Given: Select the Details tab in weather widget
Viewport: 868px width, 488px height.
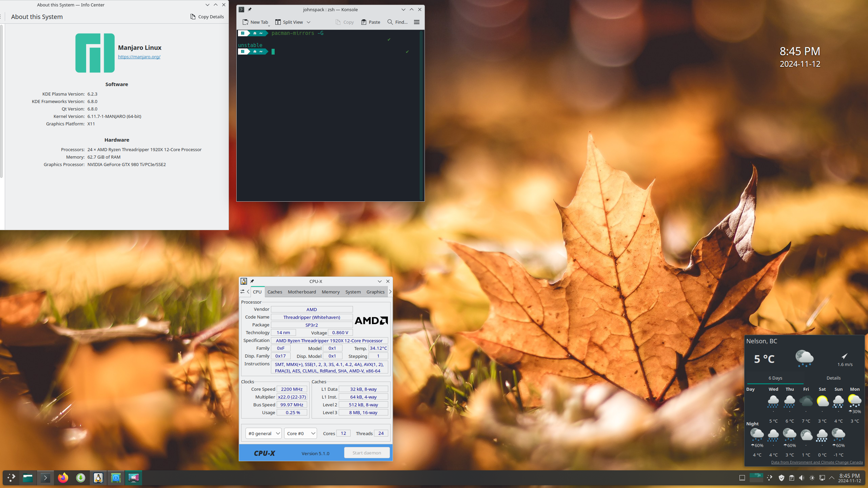Looking at the screenshot, I should (x=833, y=378).
